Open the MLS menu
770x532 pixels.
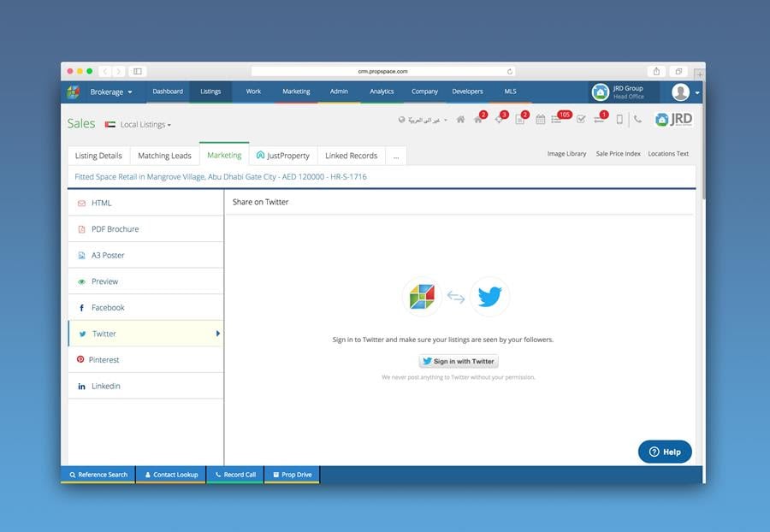pyautogui.click(x=510, y=92)
